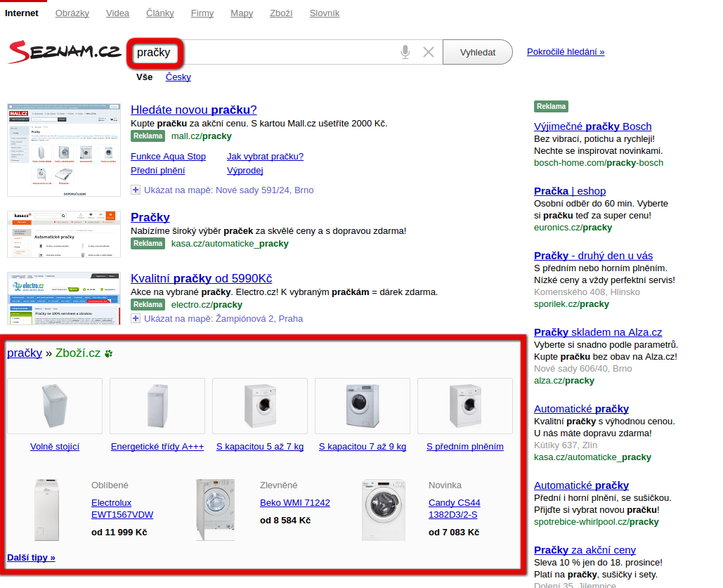Open the 'Další tipy »' link
The height and width of the screenshot is (588, 723).
pos(32,558)
